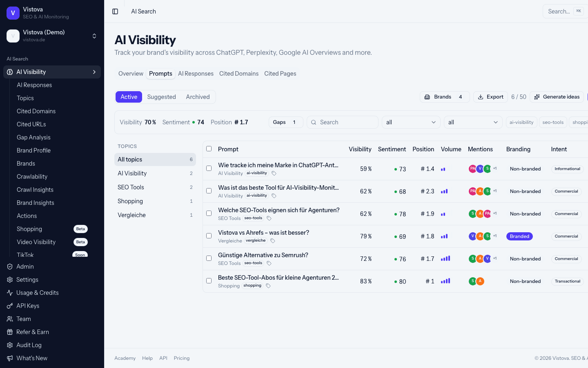Click the mention avatars in the Semrush row
This screenshot has width=588, height=368.
tap(483, 258)
